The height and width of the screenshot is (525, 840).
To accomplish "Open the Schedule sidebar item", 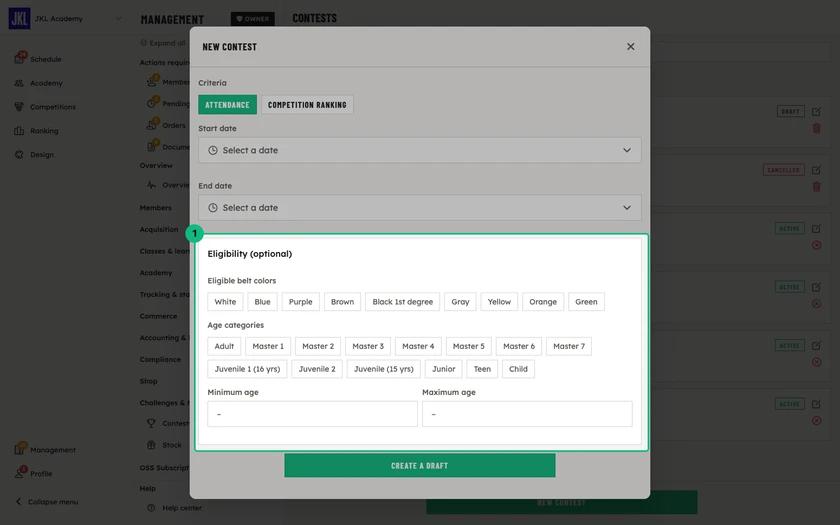I will [x=46, y=59].
